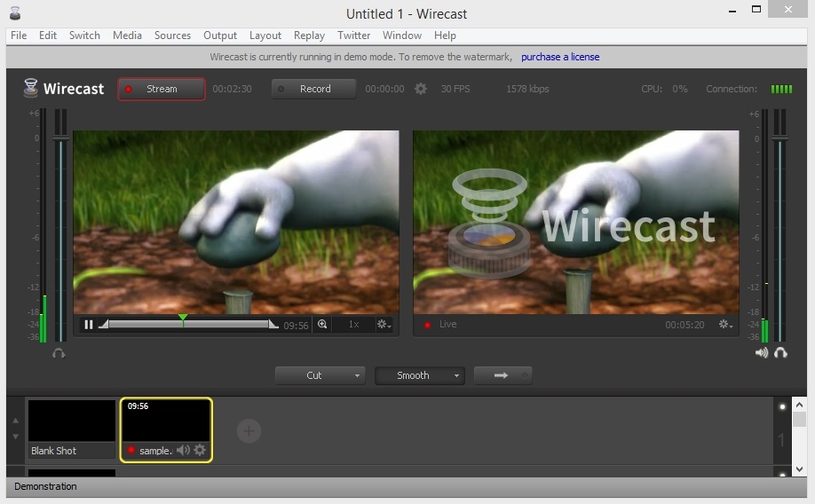Click the Connection strength indicator bars
The height and width of the screenshot is (504, 815).
(781, 89)
